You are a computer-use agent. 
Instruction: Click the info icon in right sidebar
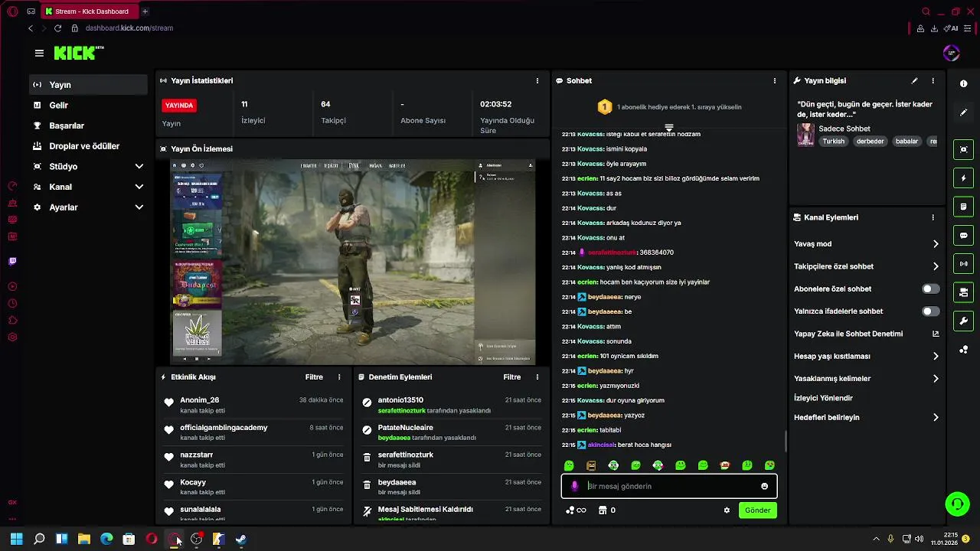point(963,83)
